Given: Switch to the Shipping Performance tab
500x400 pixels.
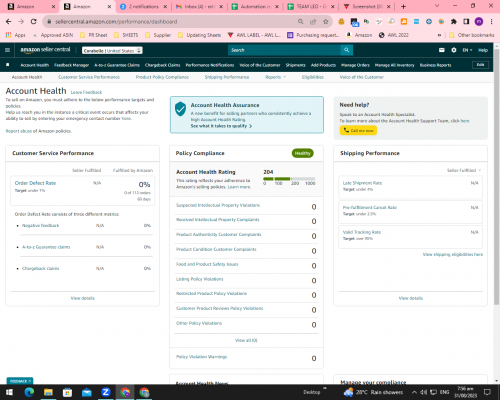Looking at the screenshot, I should coord(227,77).
